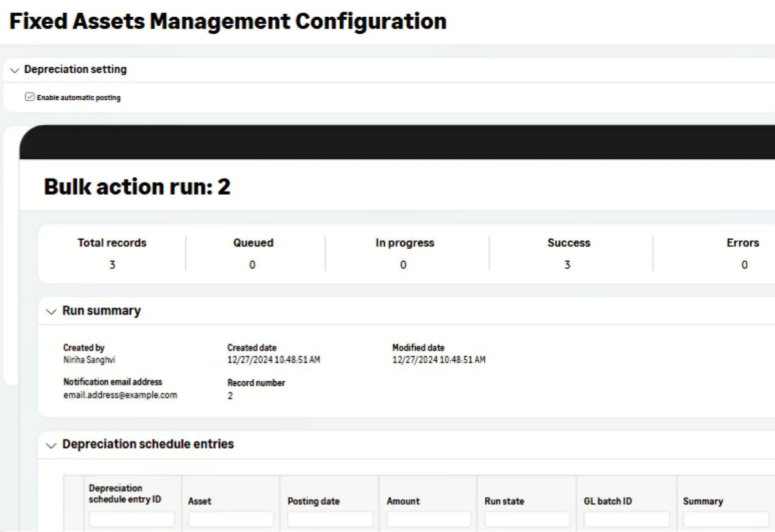
Task: Sort by the Asset column header
Action: click(x=200, y=501)
